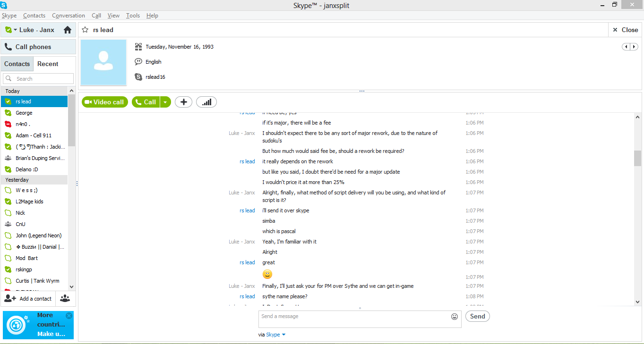Click the chat scroll down arrow
This screenshot has height=344, width=644.
click(x=638, y=302)
